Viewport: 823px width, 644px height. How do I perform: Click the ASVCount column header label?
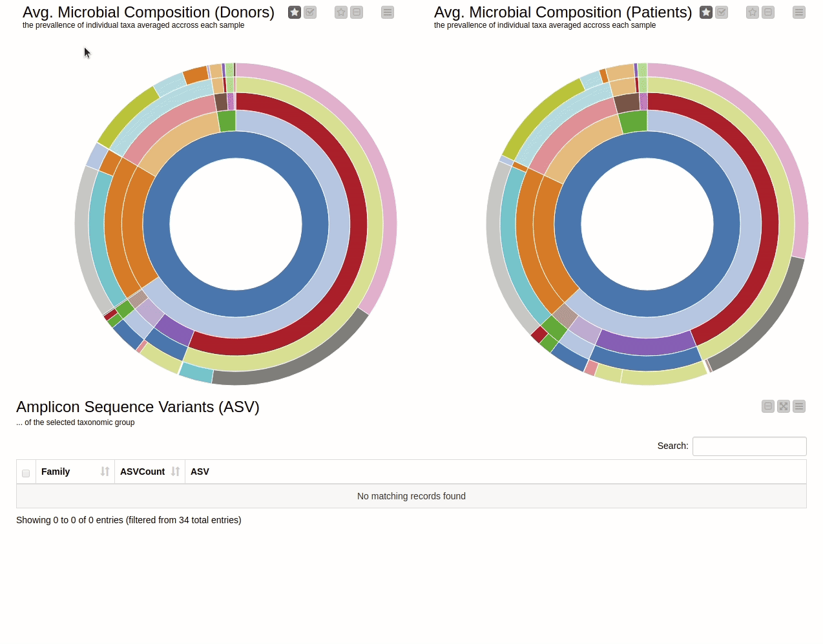click(142, 472)
